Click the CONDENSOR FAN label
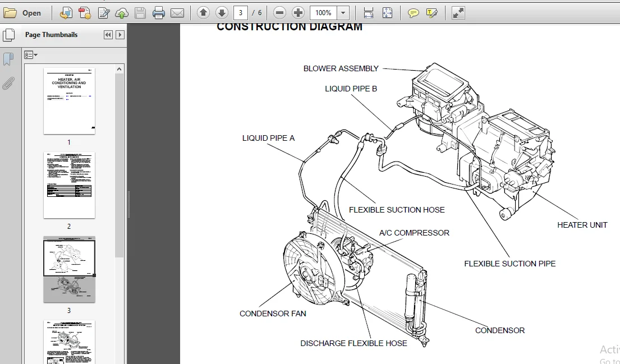The image size is (620, 364). (273, 314)
